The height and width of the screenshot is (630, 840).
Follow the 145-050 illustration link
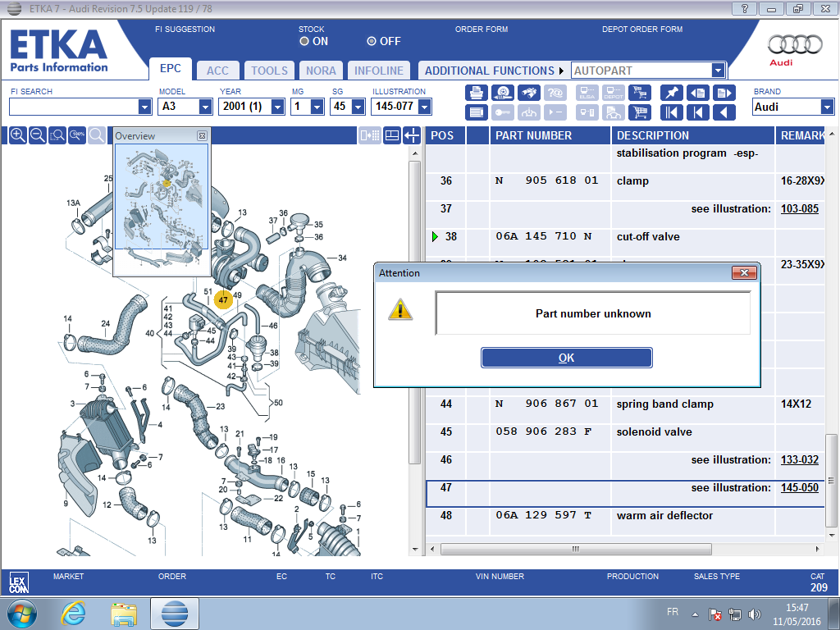click(x=799, y=488)
